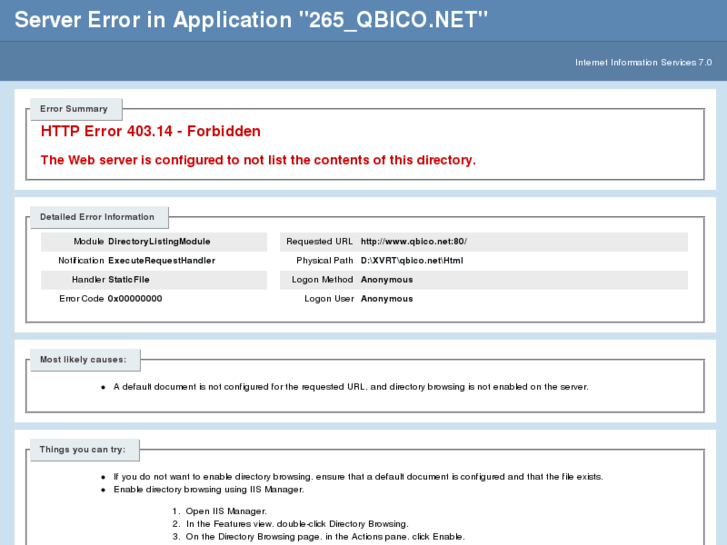This screenshot has height=545, width=727.
Task: Click step 1 'Open IIS Manager.'
Action: [226, 511]
